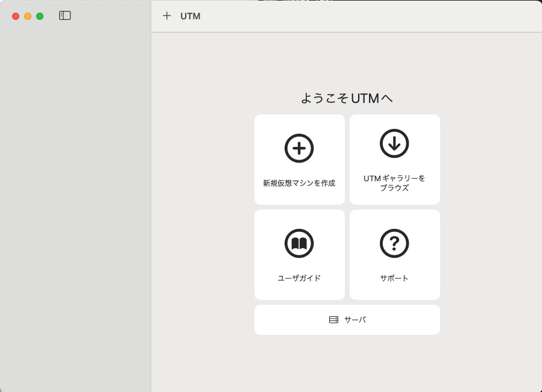This screenshot has width=542, height=392.
Task: Click inside the empty VM sidebar area
Action: coord(75,211)
